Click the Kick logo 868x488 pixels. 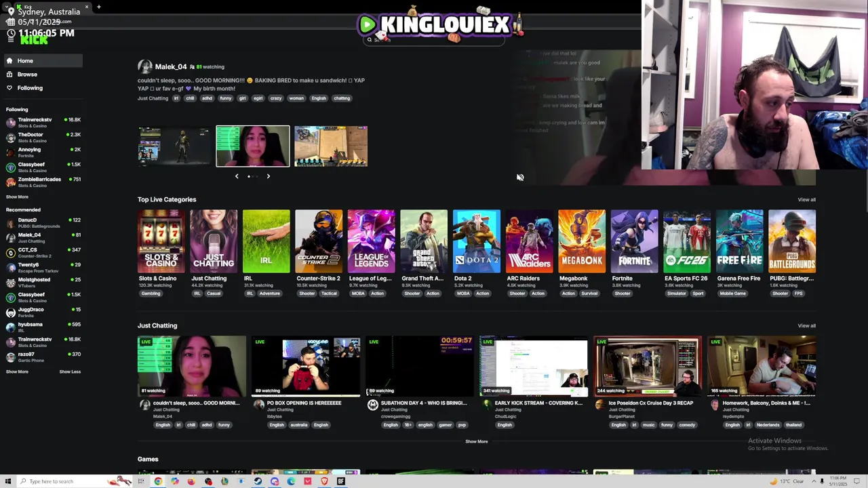pos(34,41)
